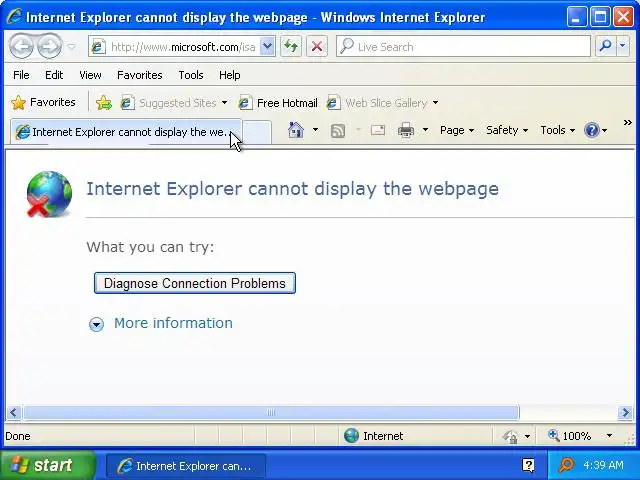Expand the Suggested Sites dropdown arrow
Screen dimensions: 640x480
pyautogui.click(x=224, y=103)
